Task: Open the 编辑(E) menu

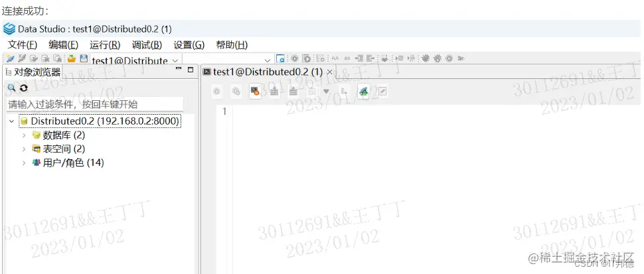Action: 63,44
